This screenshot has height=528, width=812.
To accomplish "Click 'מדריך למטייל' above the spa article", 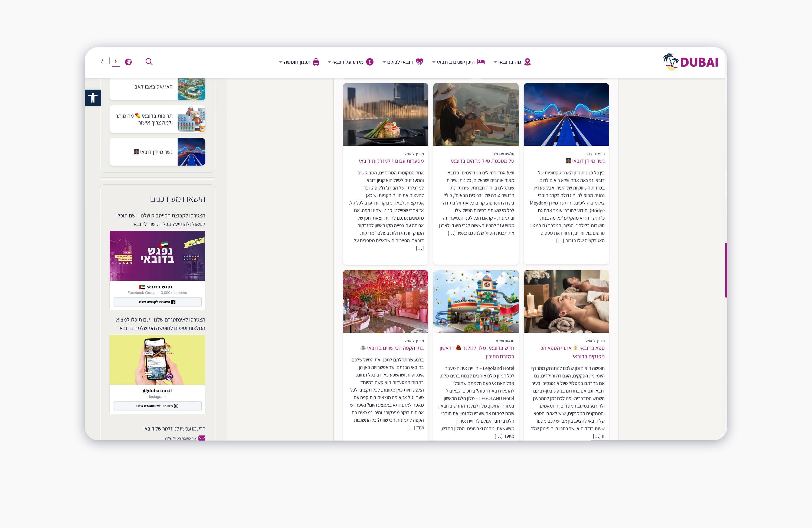I will tap(595, 341).
